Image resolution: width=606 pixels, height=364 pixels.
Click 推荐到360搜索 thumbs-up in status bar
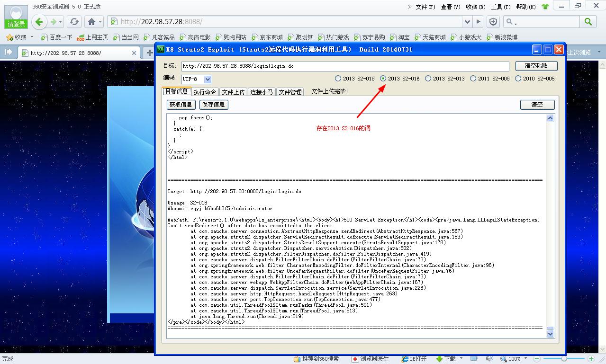pyautogui.click(x=316, y=359)
